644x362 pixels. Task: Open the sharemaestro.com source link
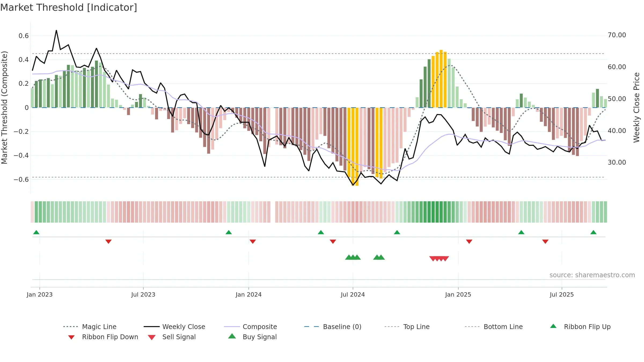coord(592,275)
